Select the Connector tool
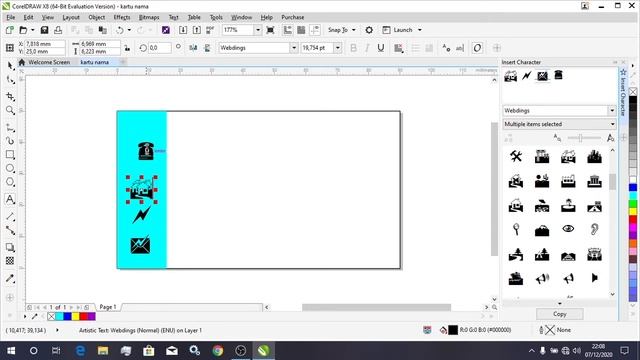This screenshot has height=360, width=640. (x=10, y=231)
